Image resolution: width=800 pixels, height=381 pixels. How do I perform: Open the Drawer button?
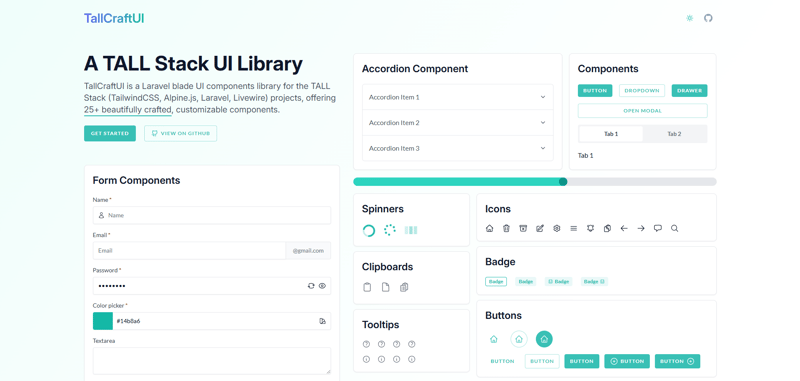689,91
